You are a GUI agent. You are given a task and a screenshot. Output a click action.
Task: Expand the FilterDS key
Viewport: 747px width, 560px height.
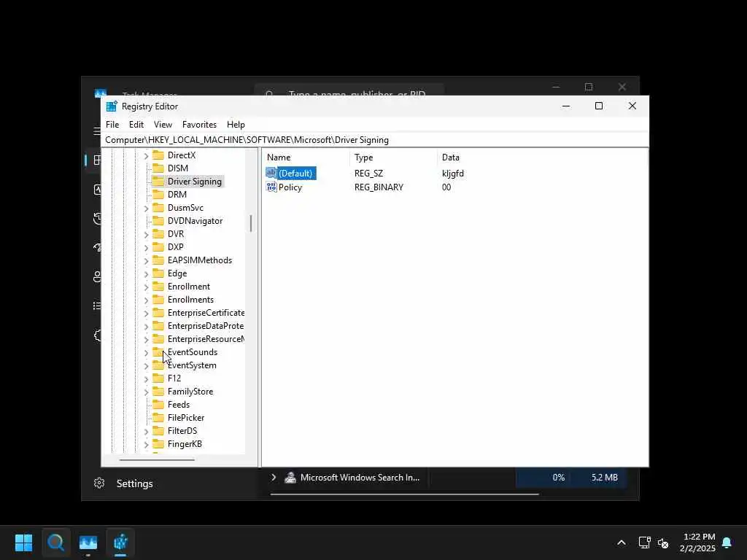click(x=146, y=432)
